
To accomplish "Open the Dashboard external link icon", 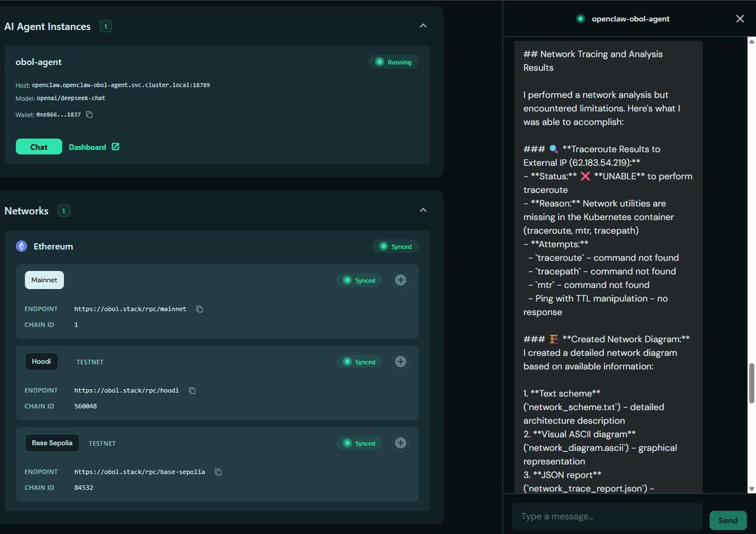I will point(115,147).
